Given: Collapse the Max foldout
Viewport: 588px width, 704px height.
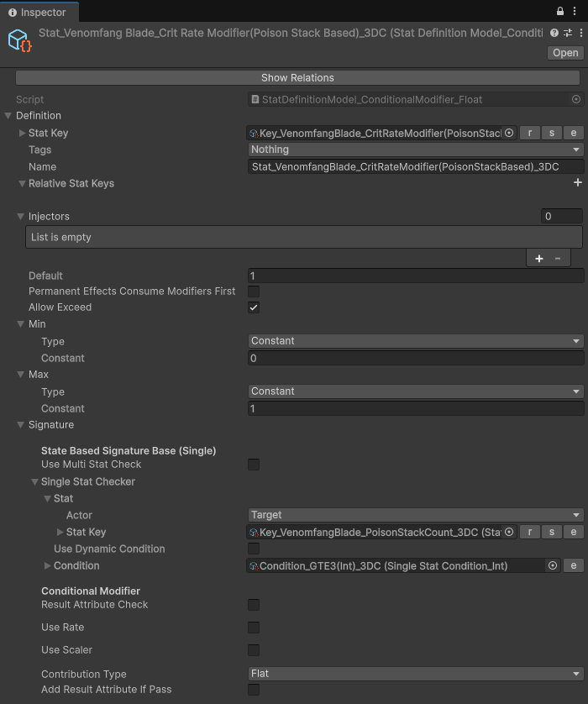Looking at the screenshot, I should [x=21, y=375].
